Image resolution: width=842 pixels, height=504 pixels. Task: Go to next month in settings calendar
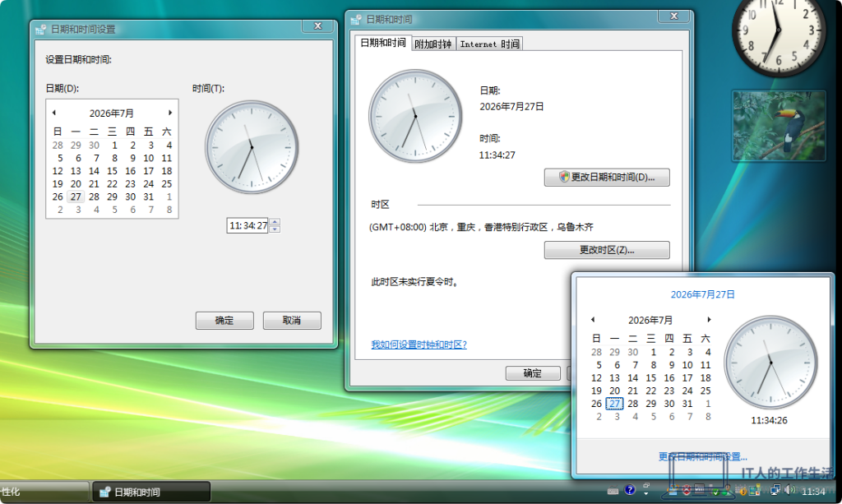[x=169, y=113]
